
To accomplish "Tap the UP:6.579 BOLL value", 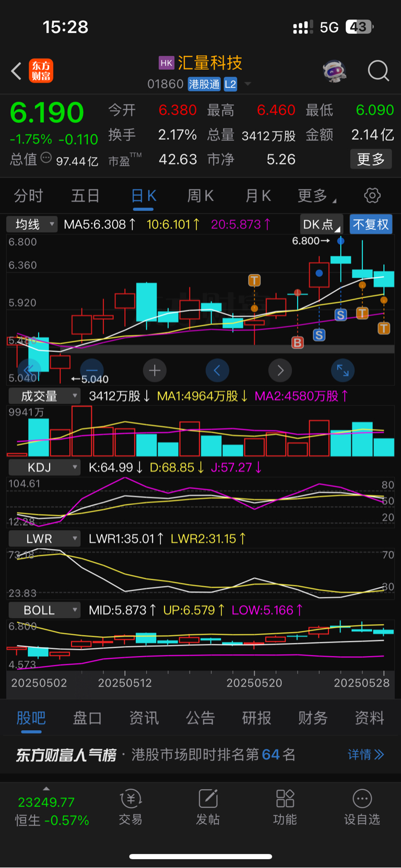I will [194, 610].
